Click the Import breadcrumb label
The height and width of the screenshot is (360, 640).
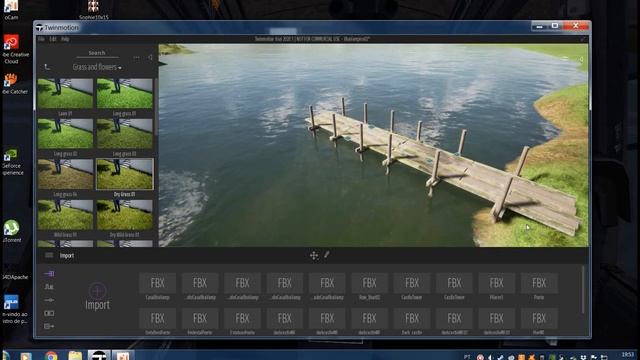point(67,256)
